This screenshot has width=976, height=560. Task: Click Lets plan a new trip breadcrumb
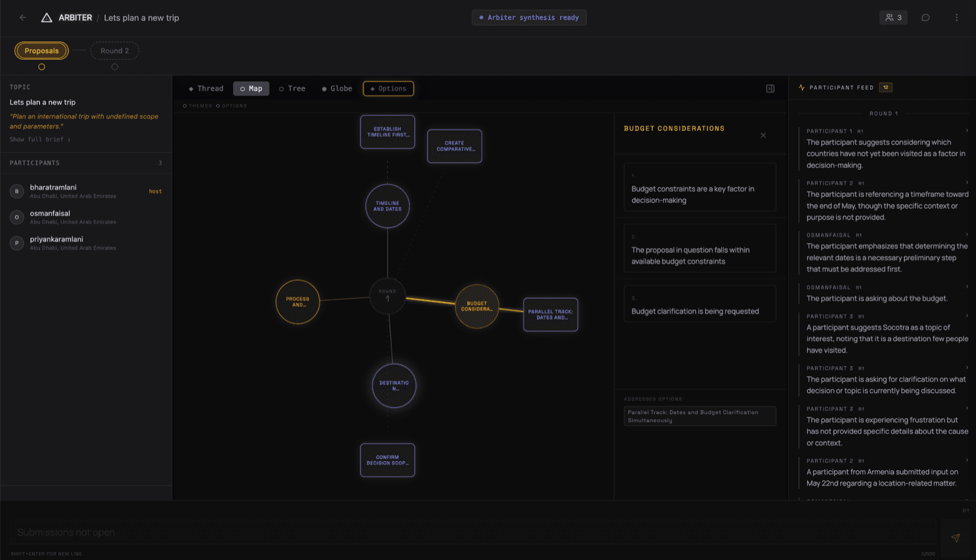pos(142,18)
